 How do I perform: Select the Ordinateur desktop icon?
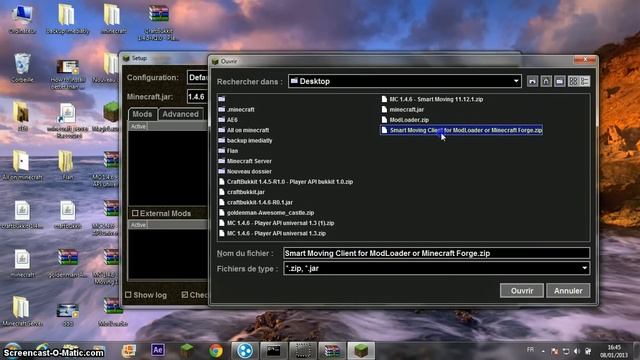pos(22,19)
